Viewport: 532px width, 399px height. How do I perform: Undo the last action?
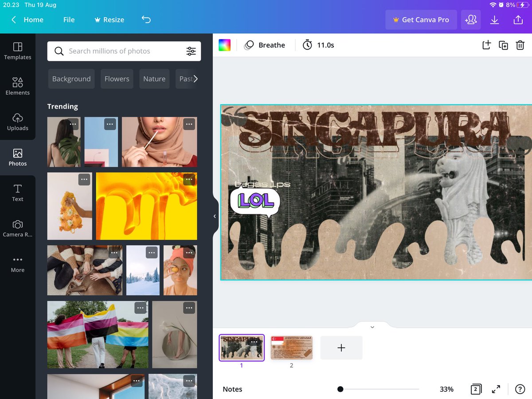point(146,20)
